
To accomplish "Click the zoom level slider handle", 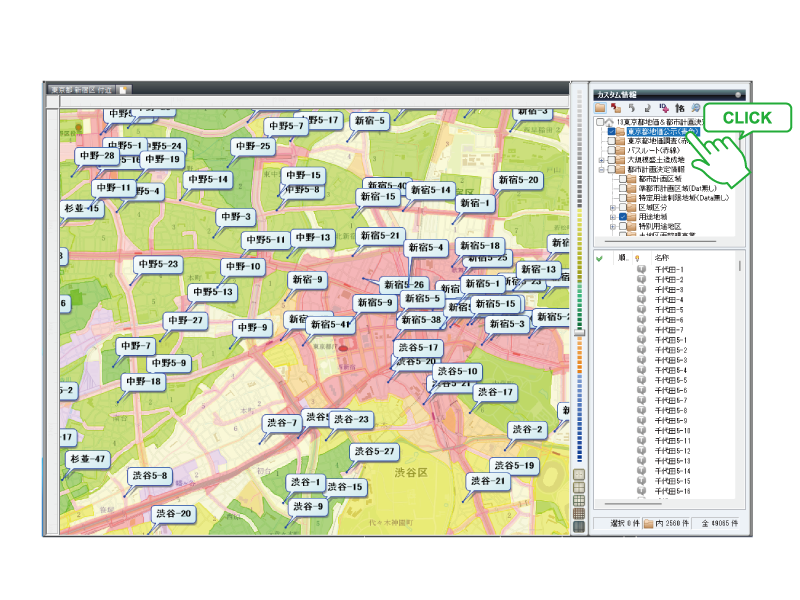I will (579, 333).
